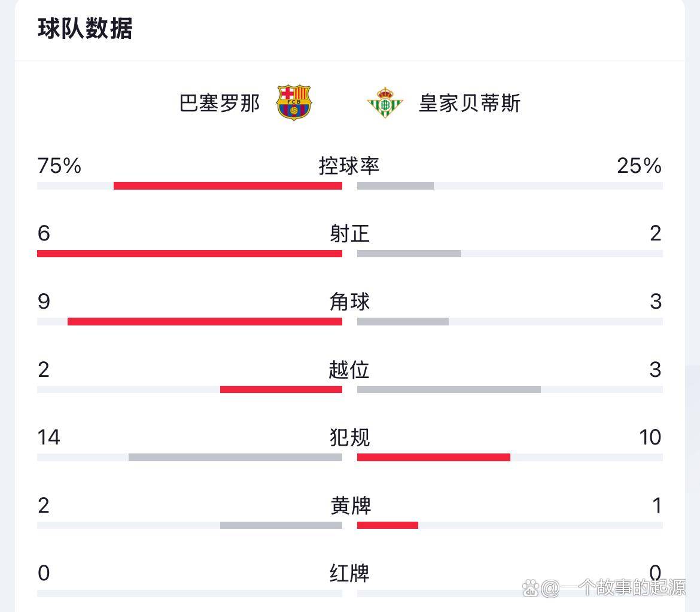Click the 球队数据 section header

click(85, 29)
